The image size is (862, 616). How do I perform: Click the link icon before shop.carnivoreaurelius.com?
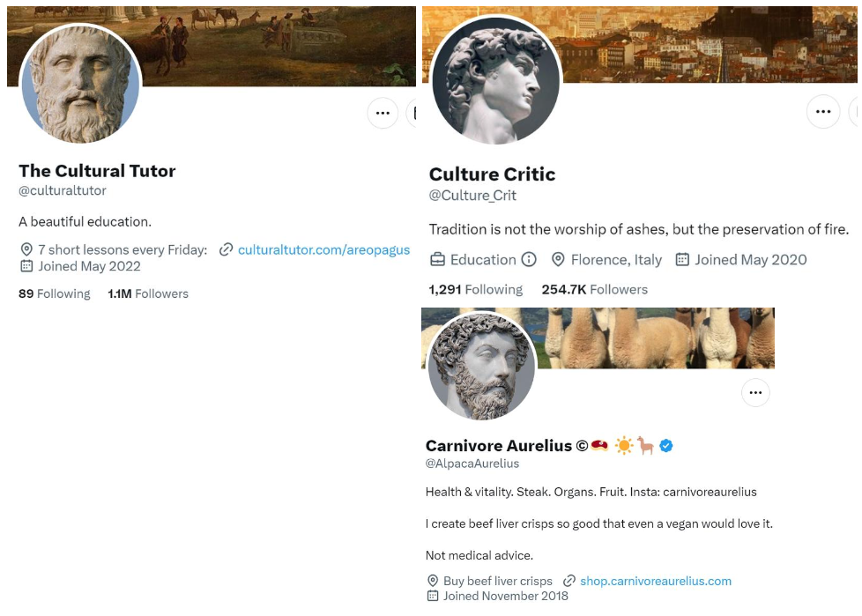pos(569,581)
